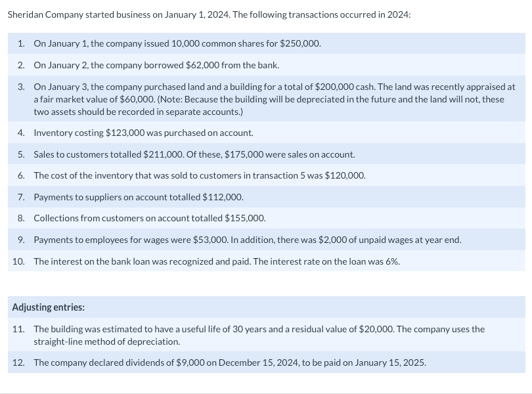Select entry 12 about declared dividends
This screenshot has width=532, height=394.
(267, 362)
